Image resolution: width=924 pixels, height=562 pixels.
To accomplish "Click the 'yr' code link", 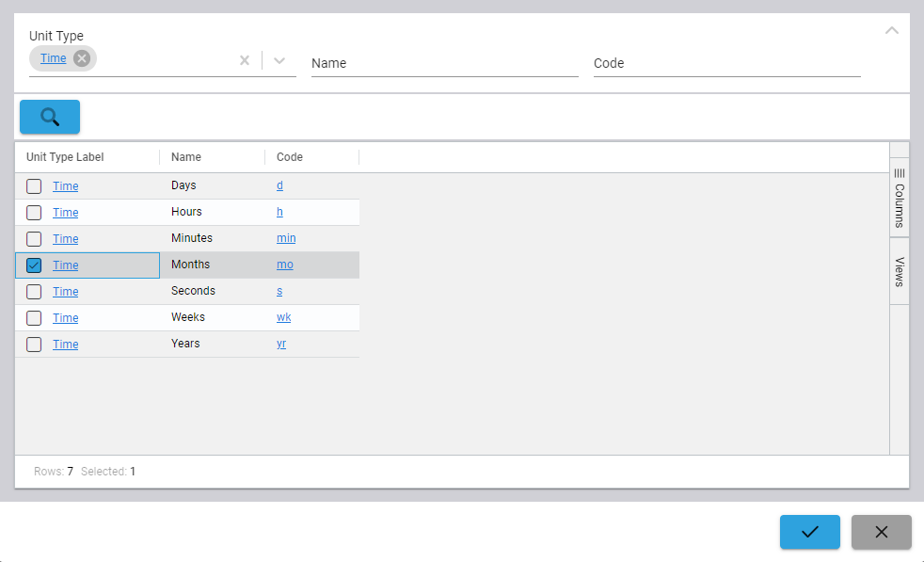I will tap(281, 344).
